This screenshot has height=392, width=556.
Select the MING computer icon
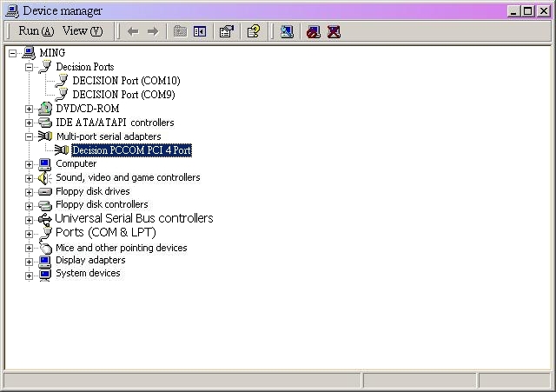click(29, 53)
